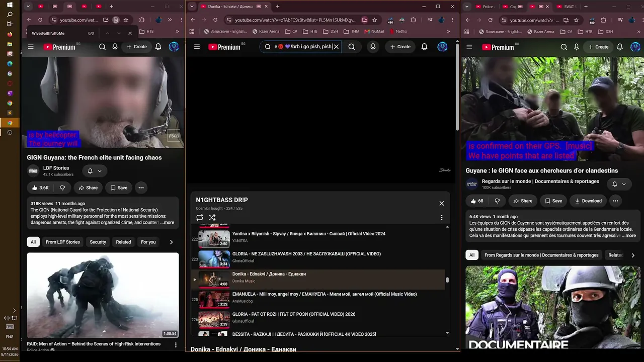Open playlist options menu for N1GHTBASS DR!P
This screenshot has width=644, height=362.
(x=442, y=218)
